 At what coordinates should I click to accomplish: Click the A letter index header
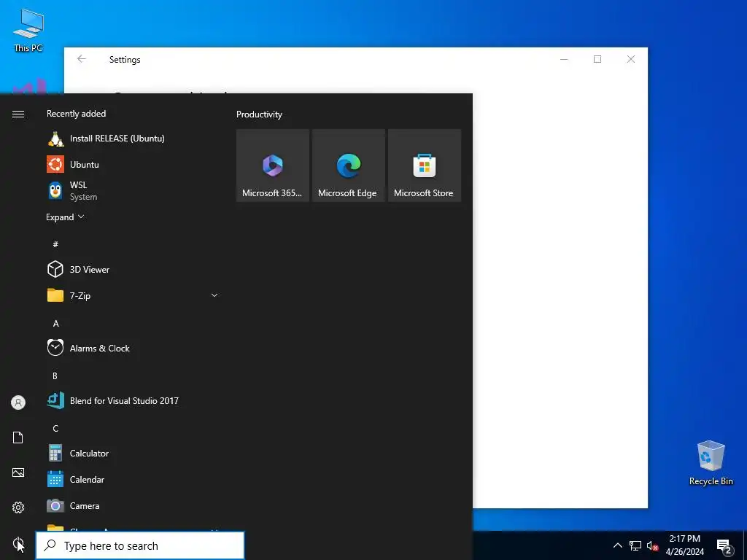pyautogui.click(x=55, y=324)
